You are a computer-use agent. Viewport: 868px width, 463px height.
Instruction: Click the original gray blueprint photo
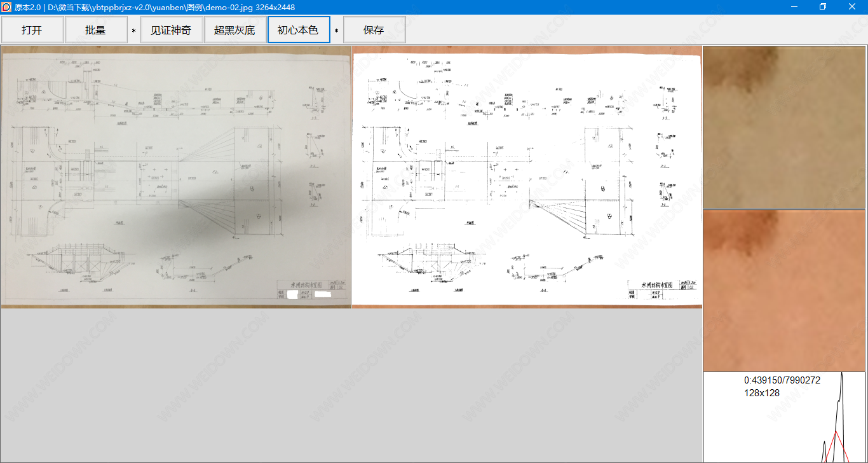(x=176, y=177)
